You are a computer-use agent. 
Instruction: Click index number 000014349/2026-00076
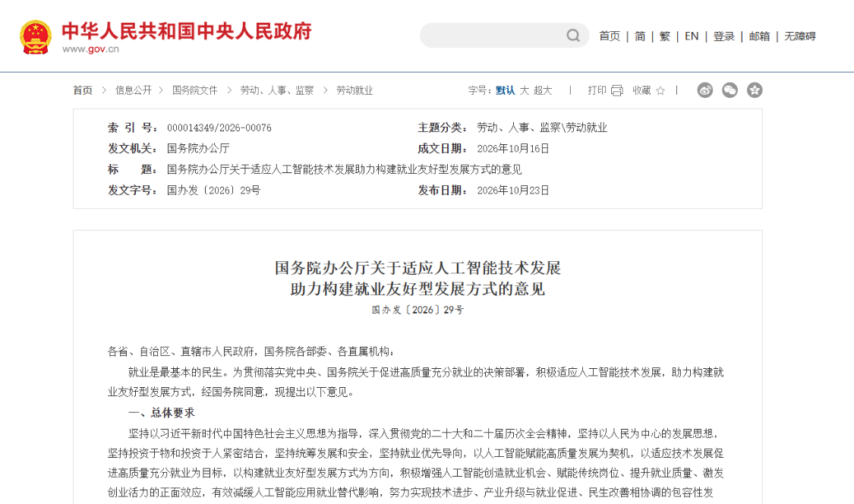pyautogui.click(x=219, y=128)
